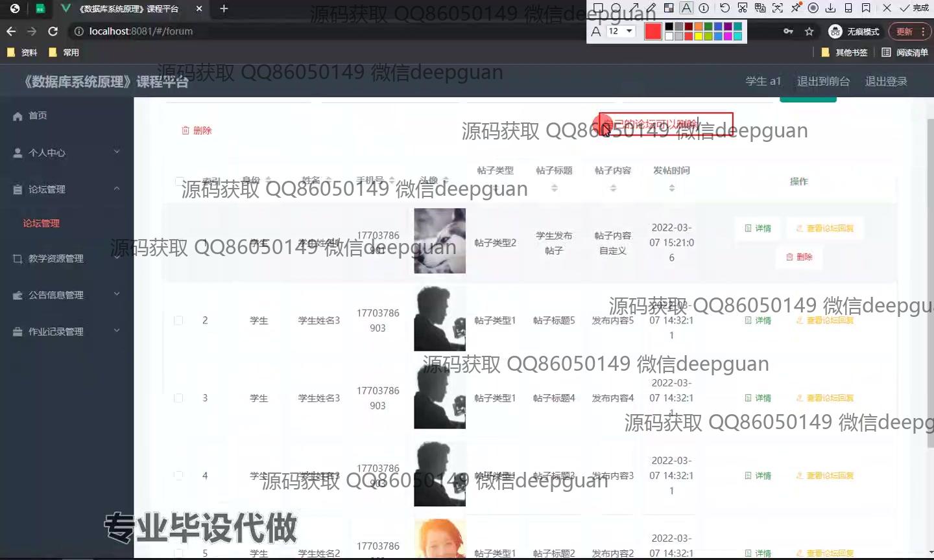Expand the 作业记录管理 sidebar menu
The height and width of the screenshot is (560, 934).
pyautogui.click(x=67, y=331)
